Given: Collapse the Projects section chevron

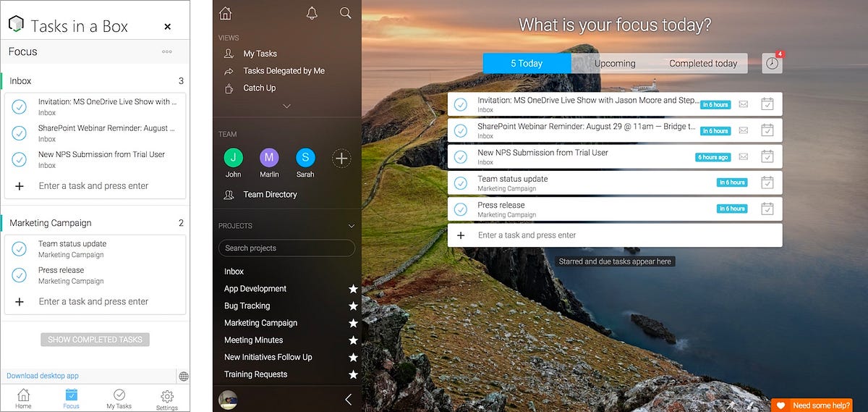Looking at the screenshot, I should [352, 226].
